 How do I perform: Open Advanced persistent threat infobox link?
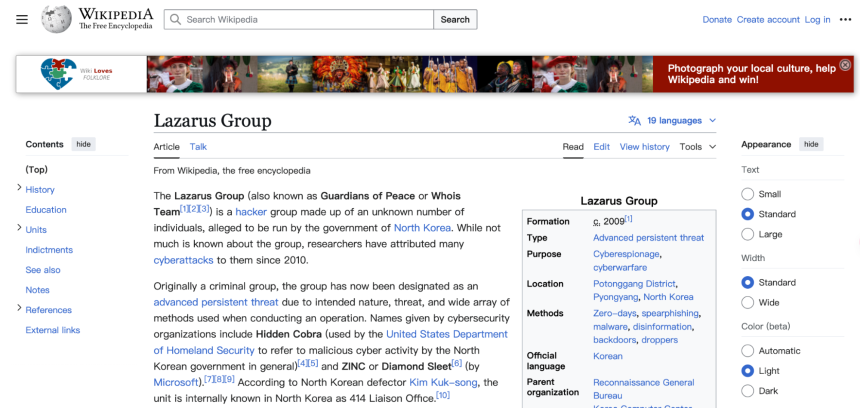pos(649,237)
